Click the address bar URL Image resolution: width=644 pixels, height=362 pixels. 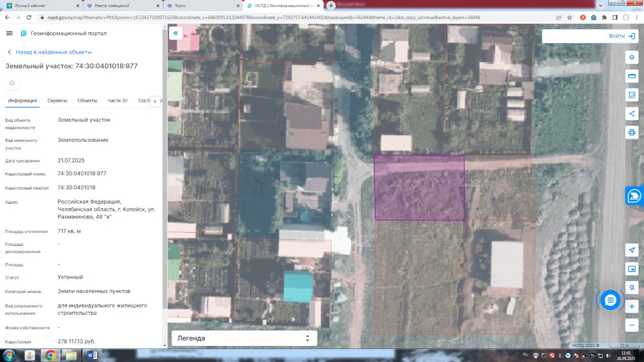pos(264,17)
